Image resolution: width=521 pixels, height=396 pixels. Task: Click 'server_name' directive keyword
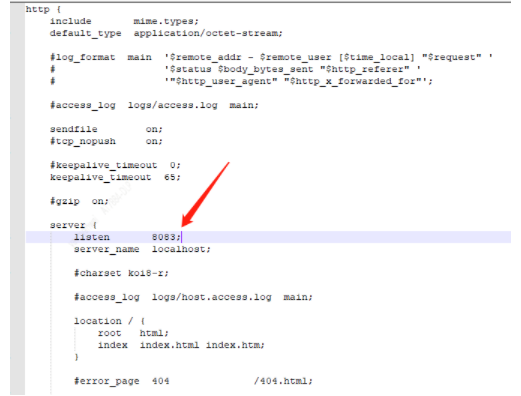point(106,249)
